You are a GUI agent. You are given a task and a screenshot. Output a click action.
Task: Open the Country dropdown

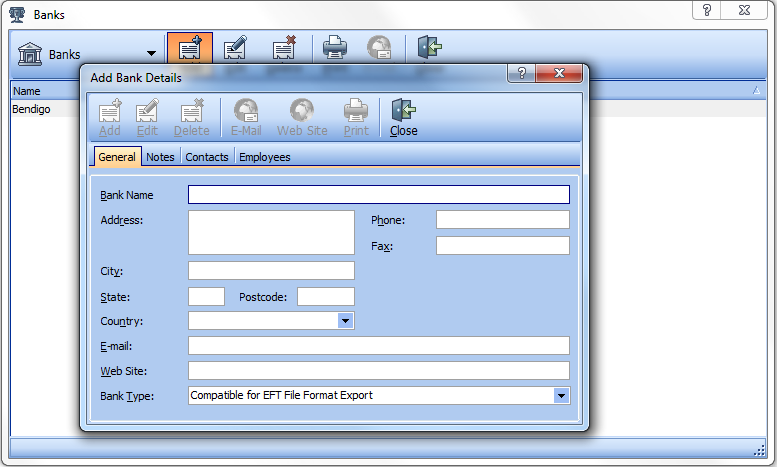click(345, 321)
